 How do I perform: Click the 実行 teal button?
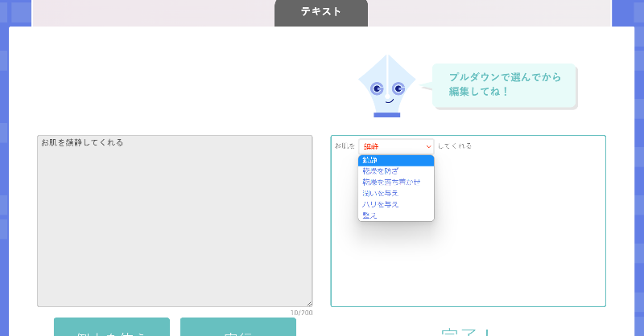pyautogui.click(x=238, y=327)
